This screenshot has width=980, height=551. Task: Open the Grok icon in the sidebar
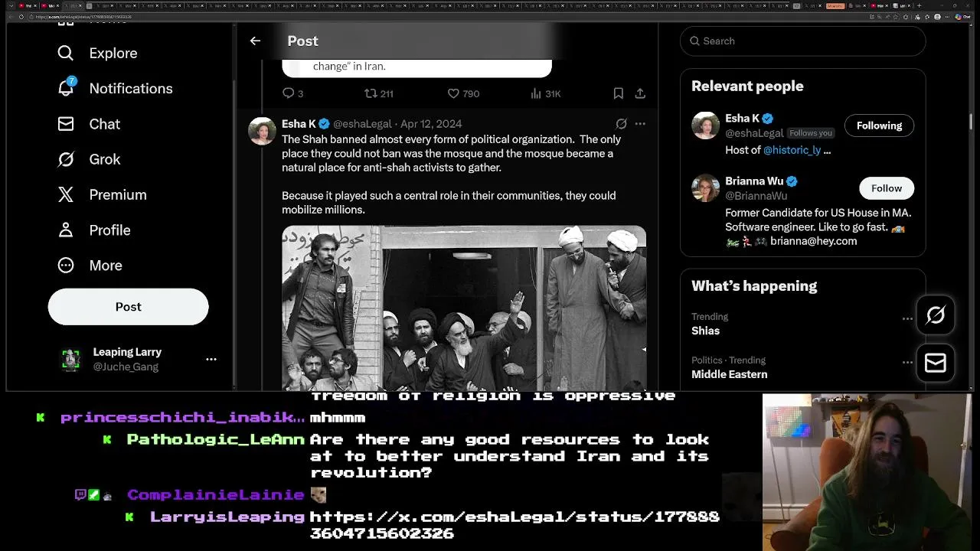click(x=66, y=159)
